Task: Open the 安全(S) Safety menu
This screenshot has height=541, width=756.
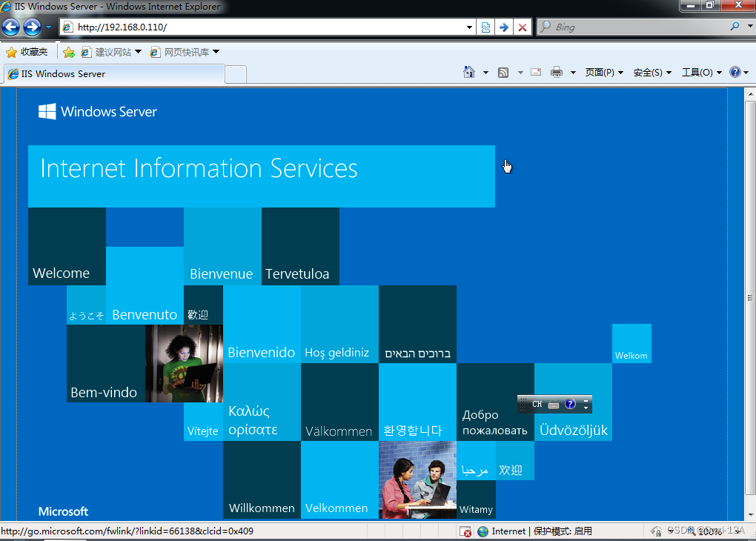Action: pos(651,73)
